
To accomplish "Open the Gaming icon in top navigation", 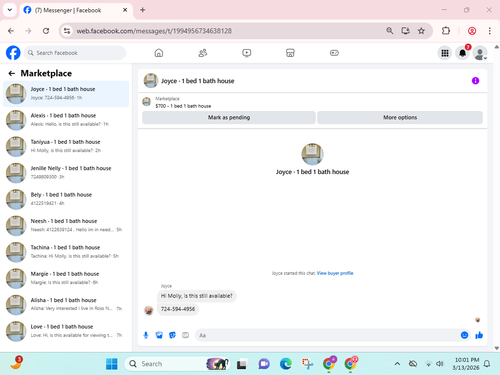I will click(x=334, y=53).
